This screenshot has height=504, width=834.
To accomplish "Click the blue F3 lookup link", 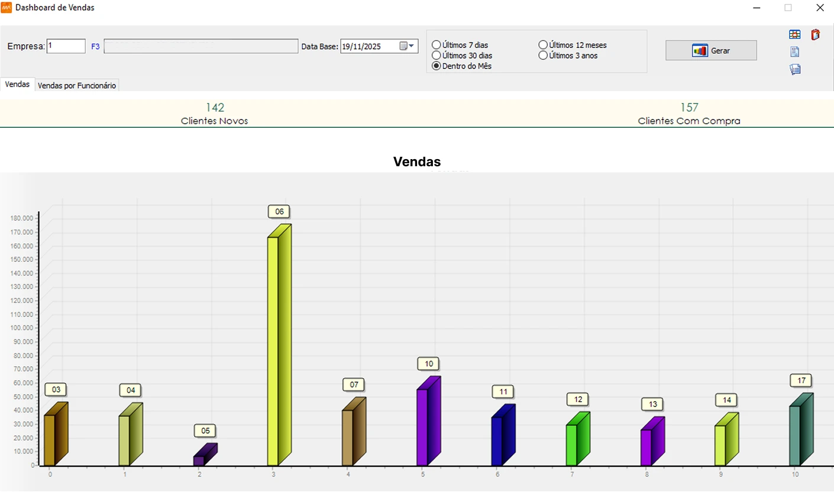I will 95,46.
